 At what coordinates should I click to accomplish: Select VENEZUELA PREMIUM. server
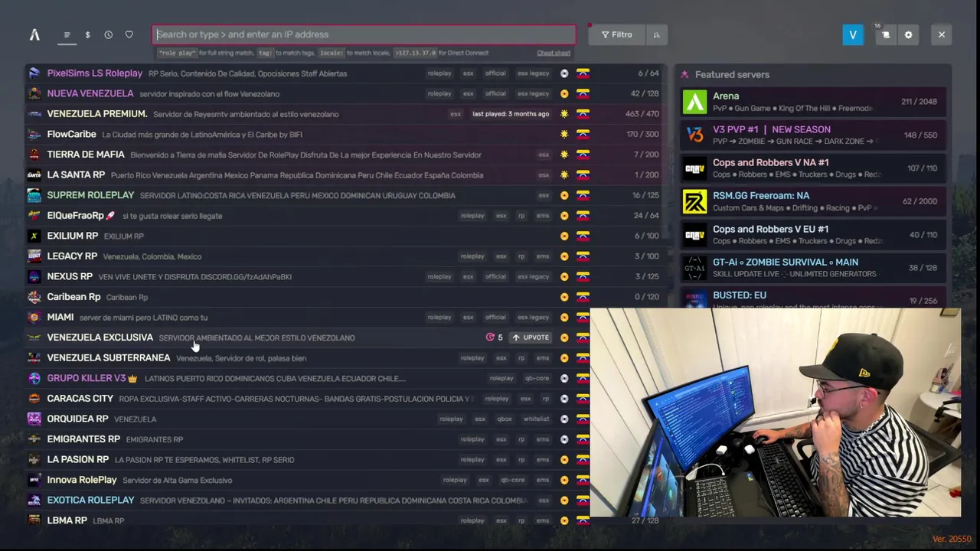click(345, 114)
